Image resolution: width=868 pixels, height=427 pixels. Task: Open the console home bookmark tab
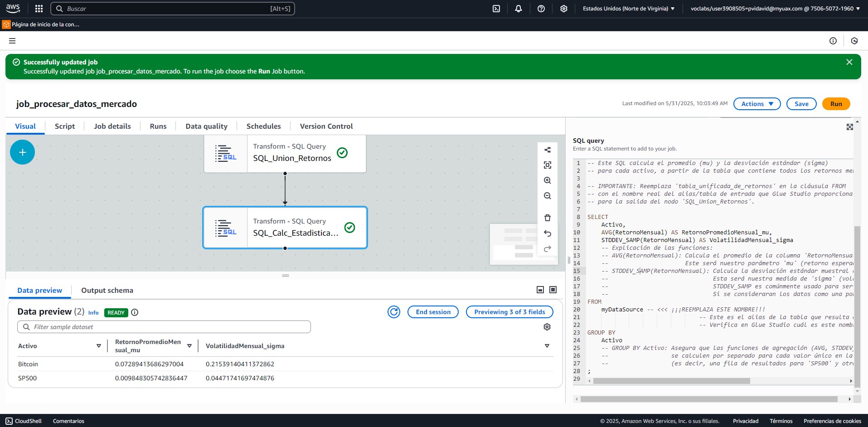pyautogui.click(x=41, y=24)
